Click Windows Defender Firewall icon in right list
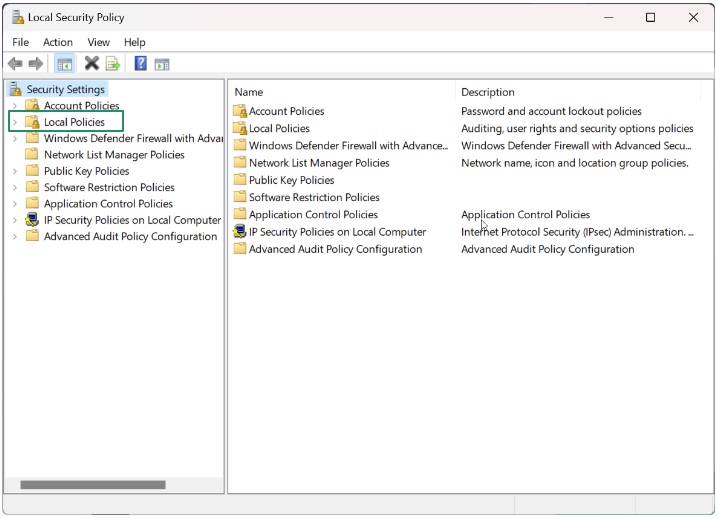Image resolution: width=717 pixels, height=518 pixels. tap(240, 145)
